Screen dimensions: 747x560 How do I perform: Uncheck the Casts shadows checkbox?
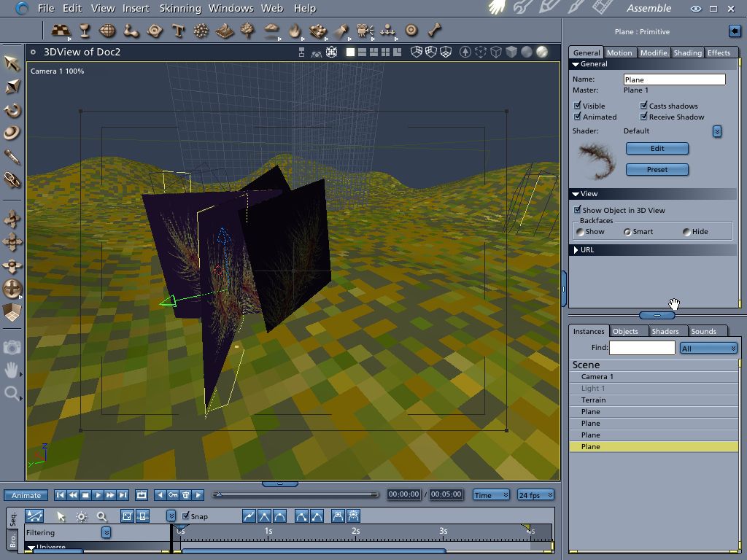644,106
